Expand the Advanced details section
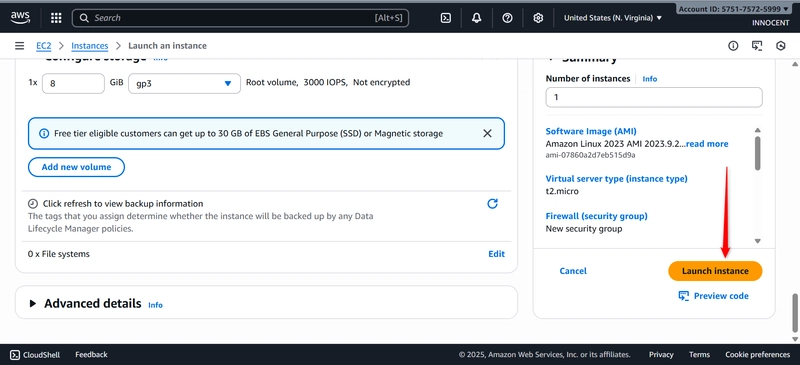This screenshot has height=365, width=800. (33, 304)
